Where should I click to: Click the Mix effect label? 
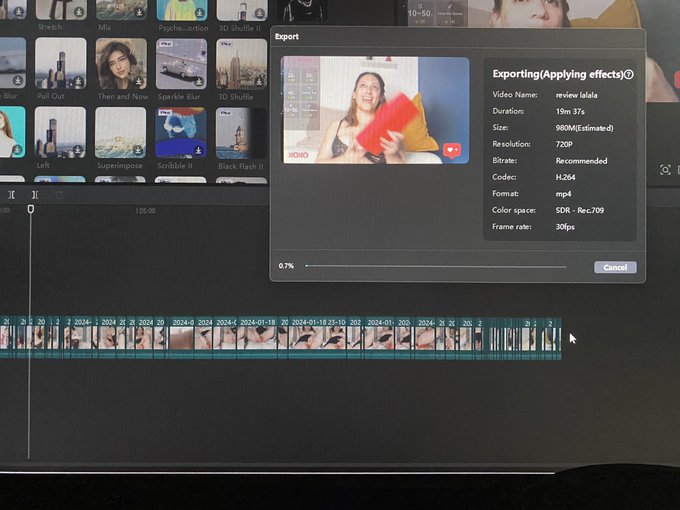[x=105, y=27]
